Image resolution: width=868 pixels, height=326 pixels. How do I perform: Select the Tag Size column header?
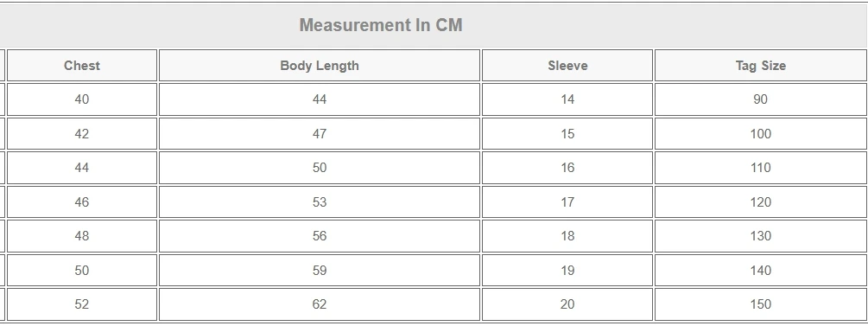(761, 66)
